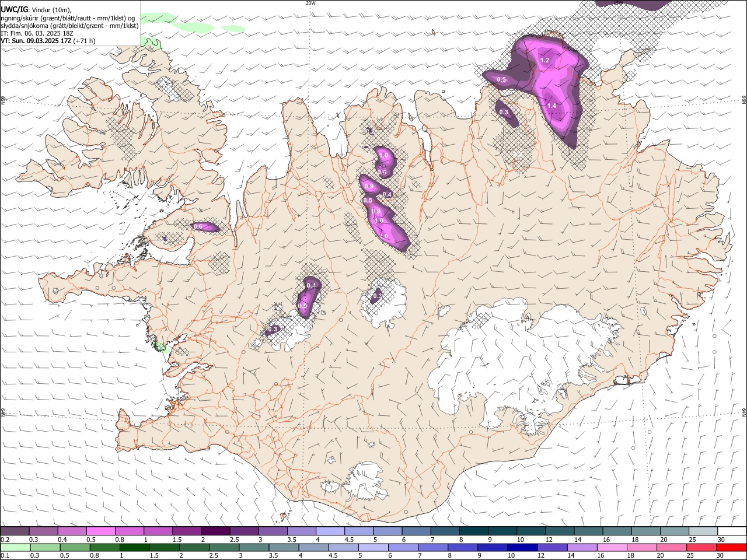Pick red-pink lower swatch starting at 25

(x=701, y=547)
